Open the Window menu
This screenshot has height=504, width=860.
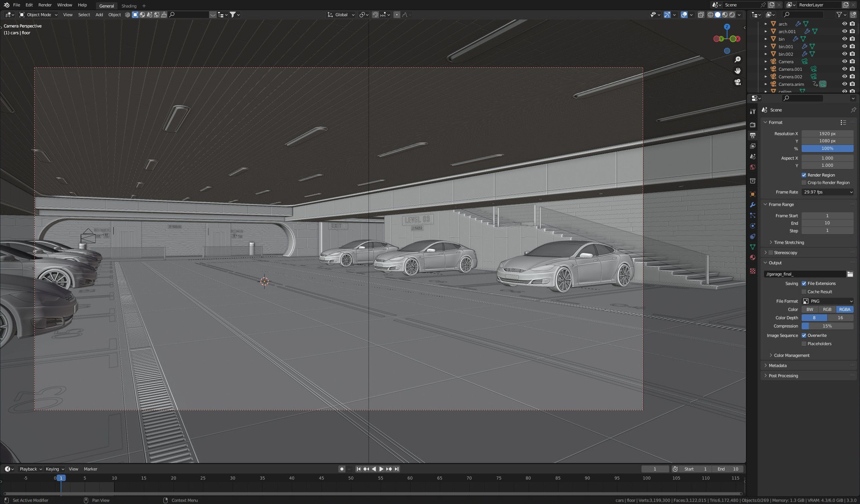[x=64, y=5]
